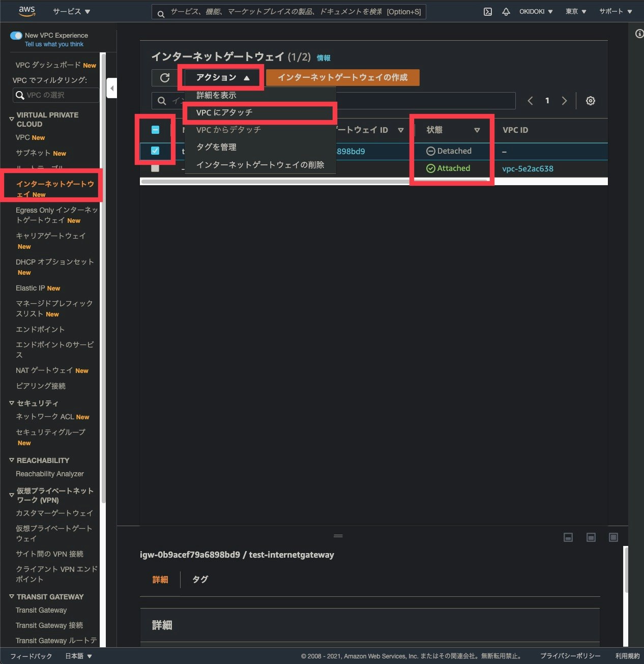Click Tell us what you think link
This screenshot has height=664, width=644.
tap(54, 44)
